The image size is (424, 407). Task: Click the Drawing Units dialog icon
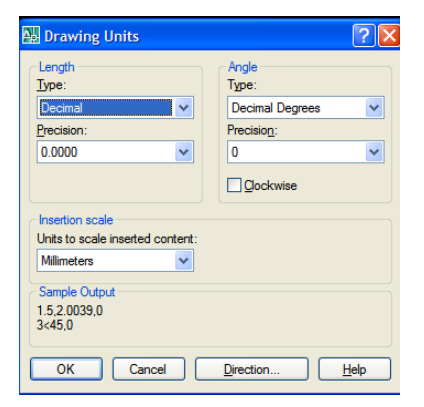pos(31,35)
